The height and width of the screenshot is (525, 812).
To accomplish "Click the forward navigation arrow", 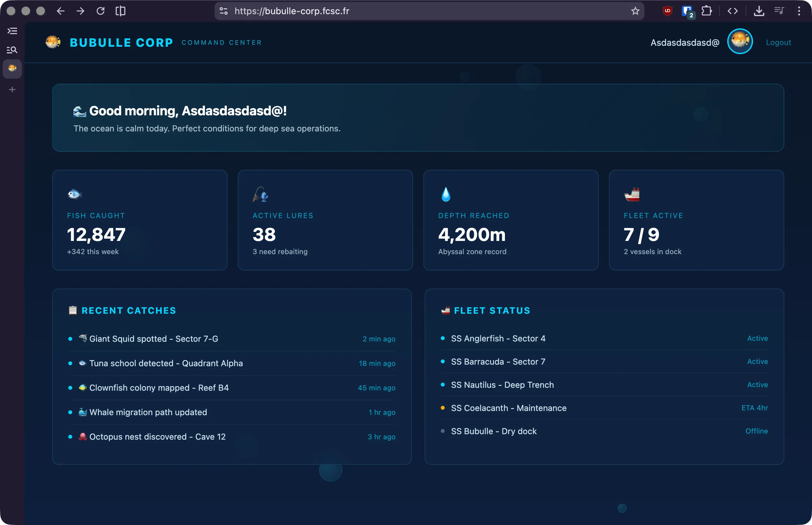I will click(x=81, y=11).
